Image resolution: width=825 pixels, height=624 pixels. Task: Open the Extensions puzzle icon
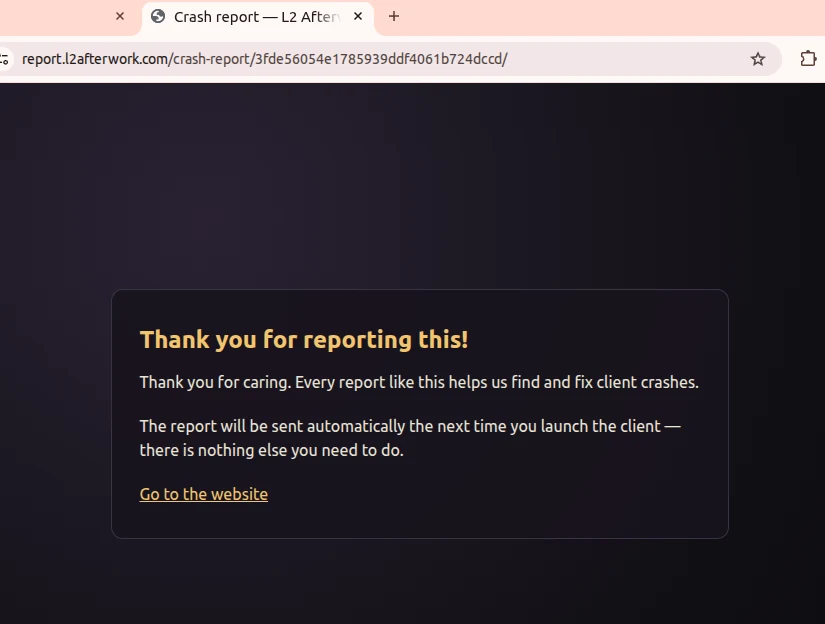[x=808, y=58]
